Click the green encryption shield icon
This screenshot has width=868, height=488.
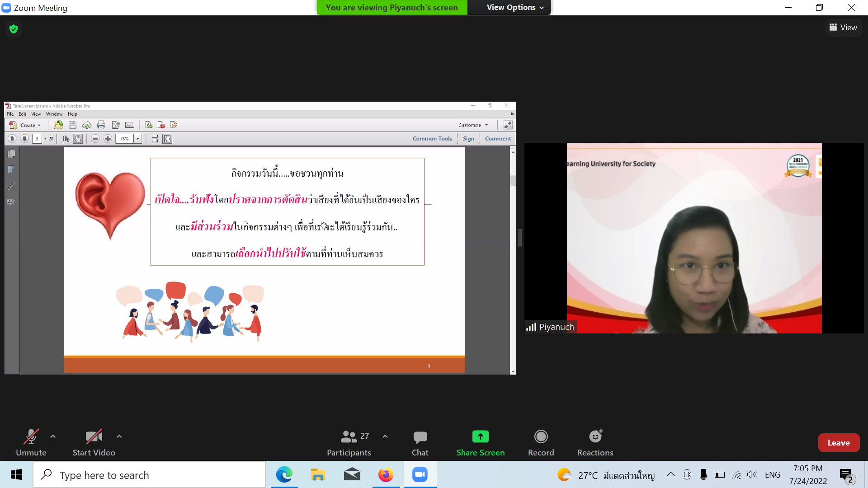pyautogui.click(x=14, y=29)
